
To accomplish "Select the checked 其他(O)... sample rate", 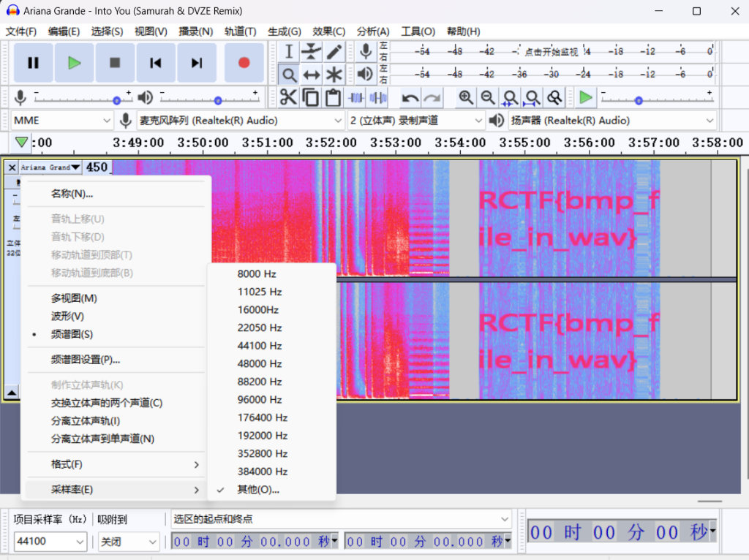I will [x=257, y=489].
